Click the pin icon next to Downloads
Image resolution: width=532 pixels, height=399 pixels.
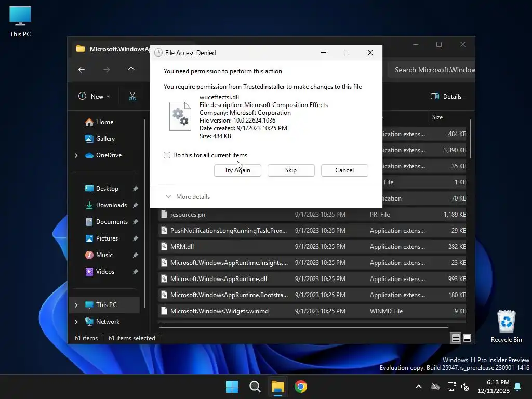pyautogui.click(x=136, y=205)
